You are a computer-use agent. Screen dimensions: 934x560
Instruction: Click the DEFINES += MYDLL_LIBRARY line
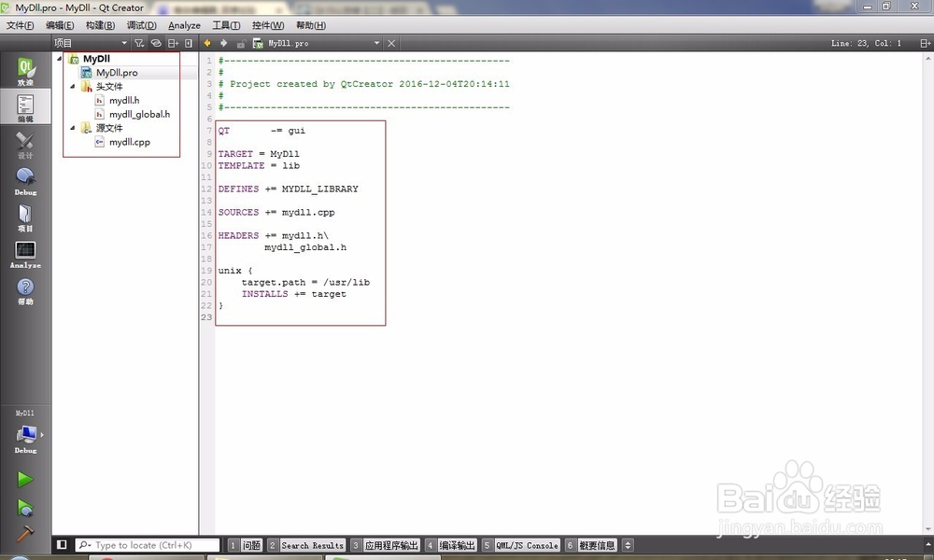pyautogui.click(x=288, y=189)
